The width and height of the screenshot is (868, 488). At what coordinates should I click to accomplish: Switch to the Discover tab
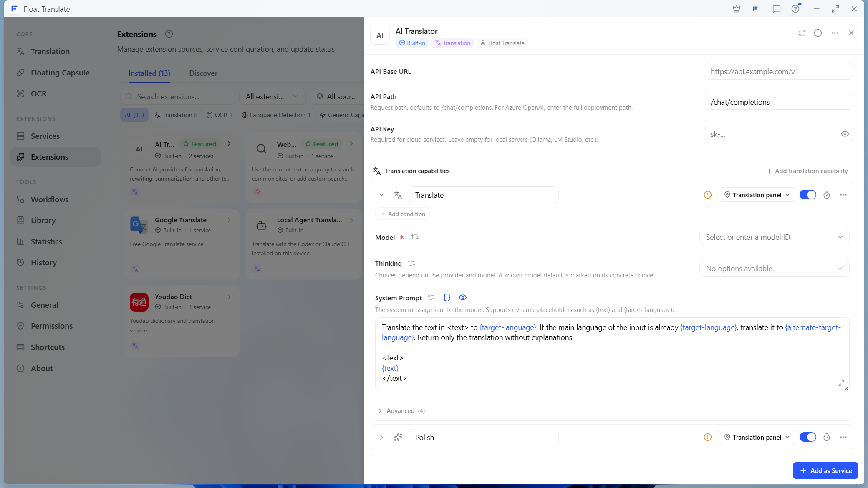(203, 73)
